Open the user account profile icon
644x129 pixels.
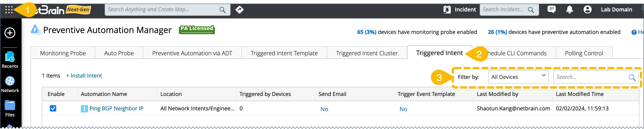(x=588, y=9)
